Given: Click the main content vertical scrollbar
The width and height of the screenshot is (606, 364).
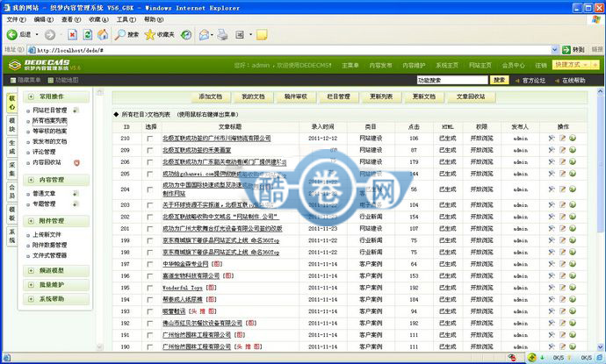Looking at the screenshot, I should 600,220.
